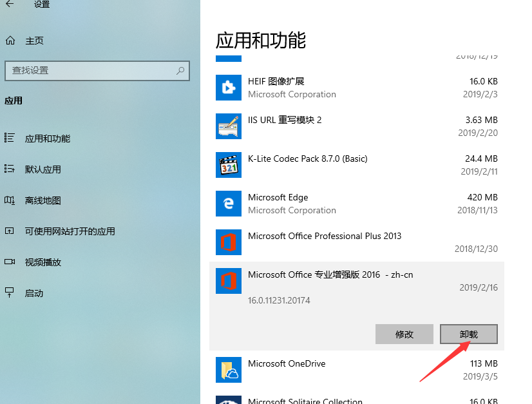Go back with the arrow icon
The width and height of the screenshot is (532, 404).
(10, 4)
